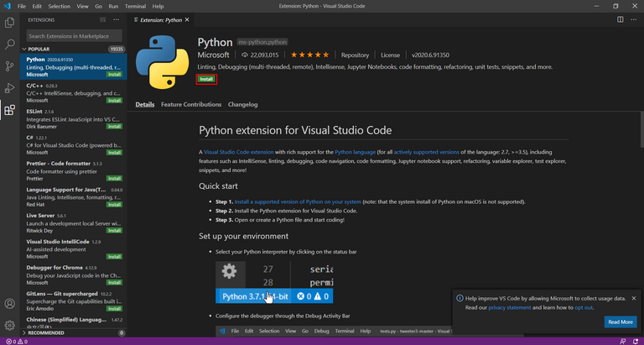Open the Run and Debug view
The image size is (644, 345).
point(9,87)
